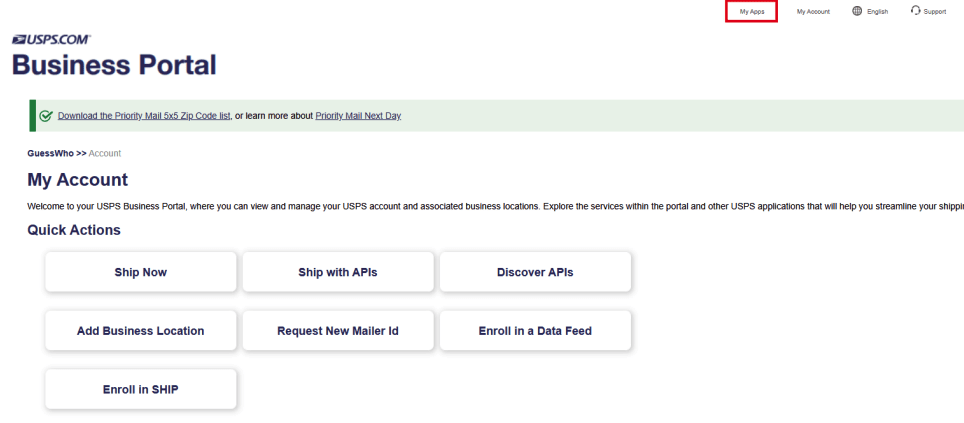
Task: Click the Quick Actions heading
Action: 74,231
